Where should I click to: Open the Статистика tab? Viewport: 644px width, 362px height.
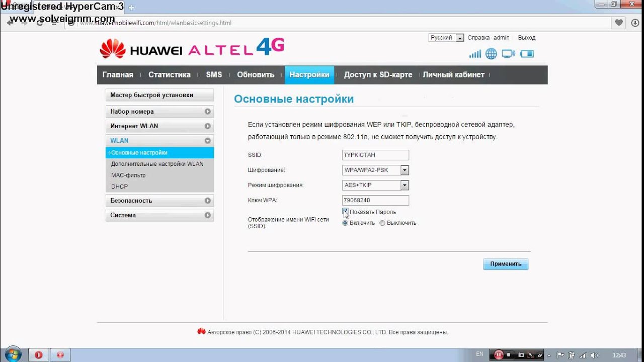pyautogui.click(x=170, y=75)
